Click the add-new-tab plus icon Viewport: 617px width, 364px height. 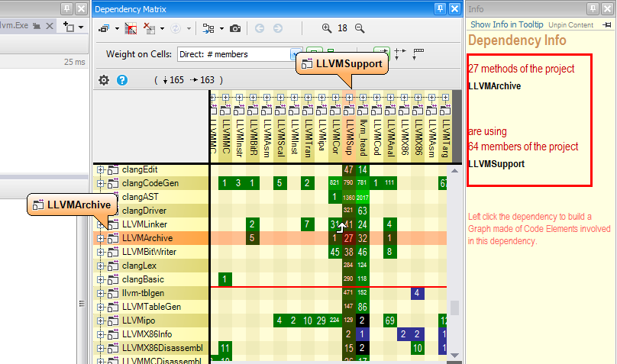coord(69,27)
